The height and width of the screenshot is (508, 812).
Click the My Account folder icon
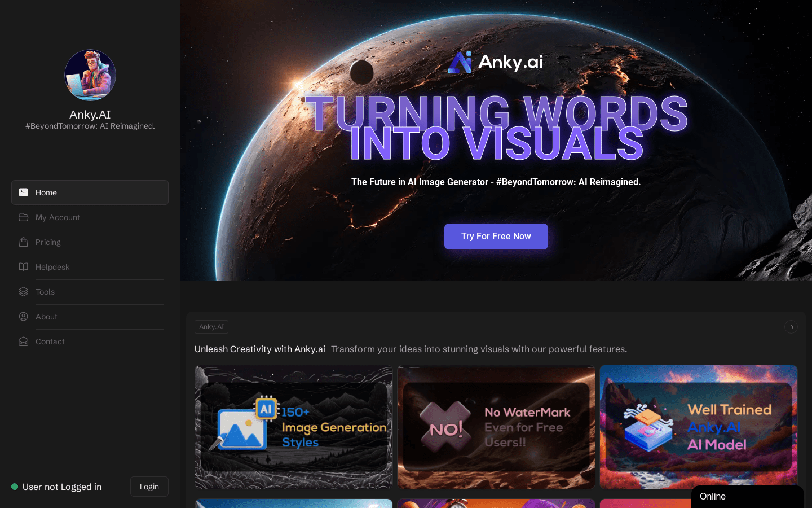click(23, 217)
